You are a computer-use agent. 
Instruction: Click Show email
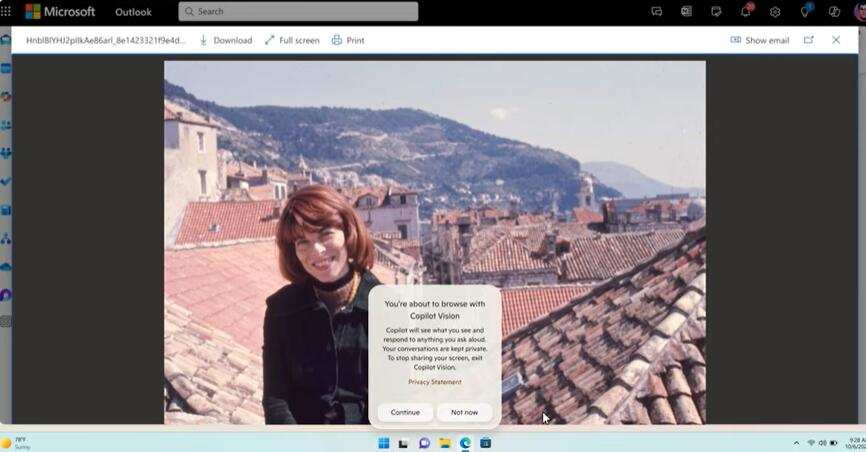pos(760,40)
